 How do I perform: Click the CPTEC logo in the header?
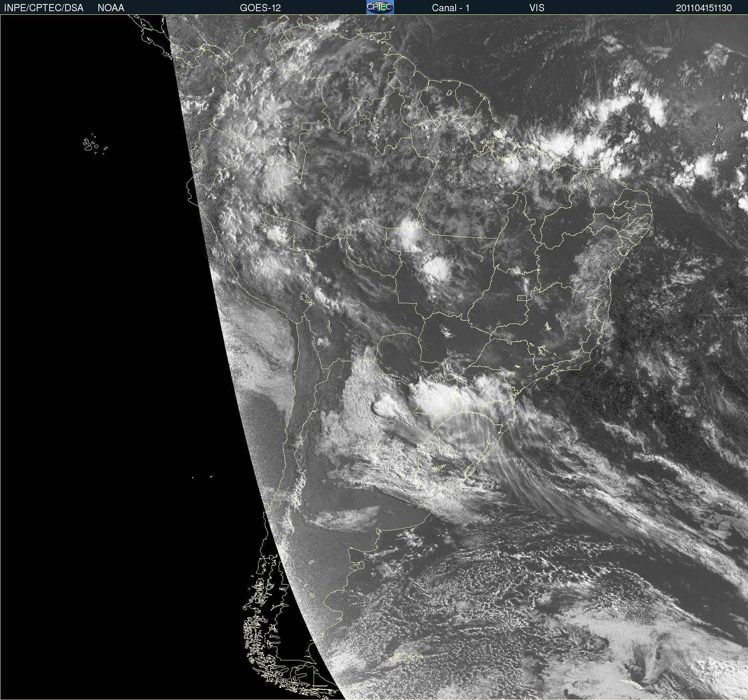point(380,7)
